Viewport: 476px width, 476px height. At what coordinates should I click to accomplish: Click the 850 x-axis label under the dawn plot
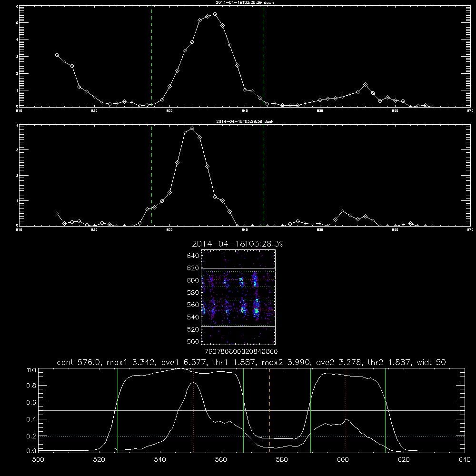(320, 111)
